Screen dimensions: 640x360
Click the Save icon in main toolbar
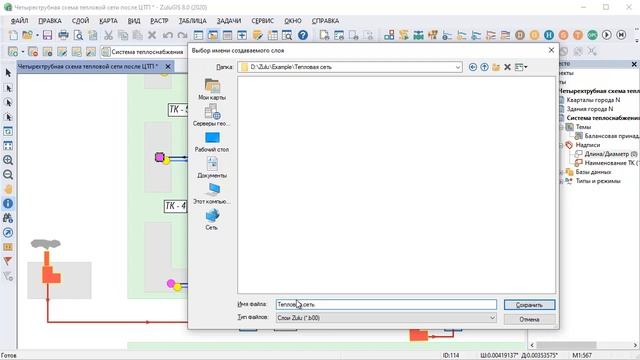coord(47,35)
